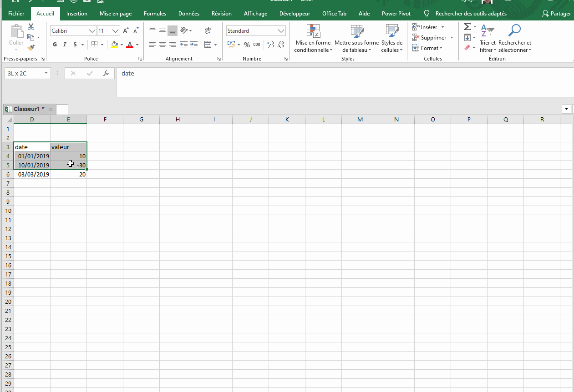
Task: Apply the yellow fill color bucket
Action: coord(114,45)
